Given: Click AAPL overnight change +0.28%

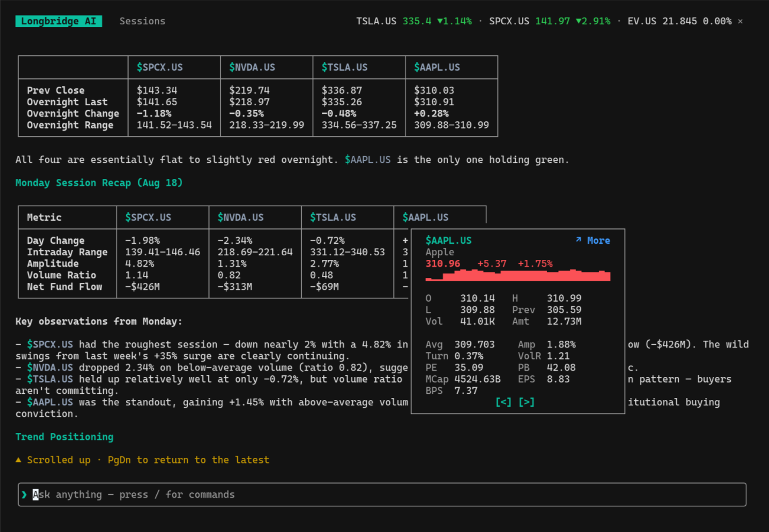Looking at the screenshot, I should point(431,113).
